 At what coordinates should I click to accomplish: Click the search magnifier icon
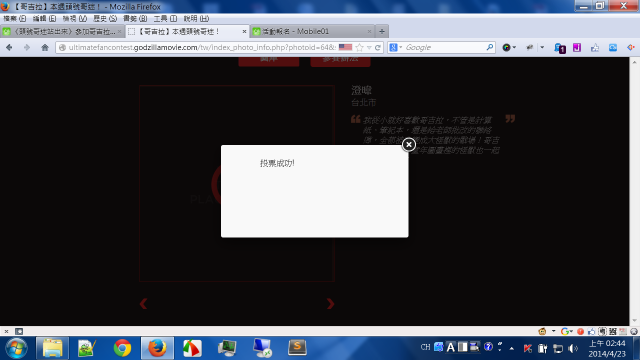click(490, 47)
